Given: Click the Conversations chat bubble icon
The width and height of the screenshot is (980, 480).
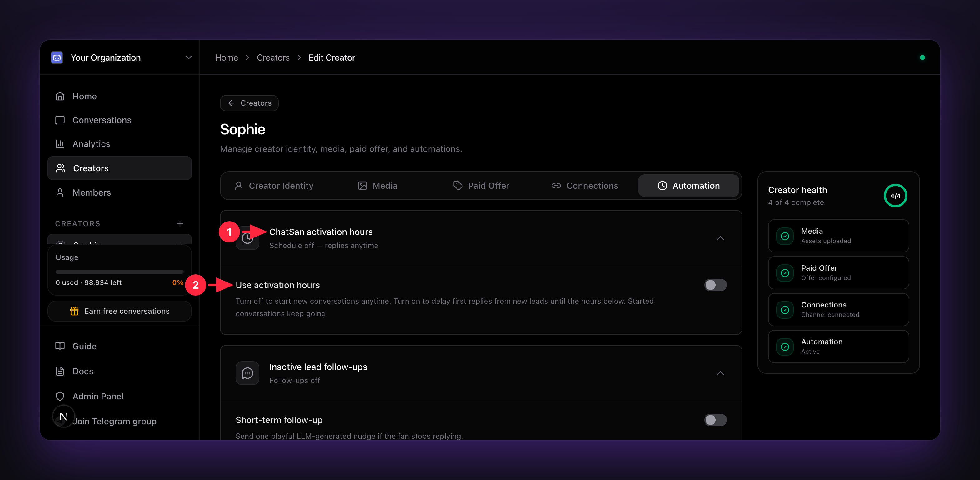Looking at the screenshot, I should 60,120.
